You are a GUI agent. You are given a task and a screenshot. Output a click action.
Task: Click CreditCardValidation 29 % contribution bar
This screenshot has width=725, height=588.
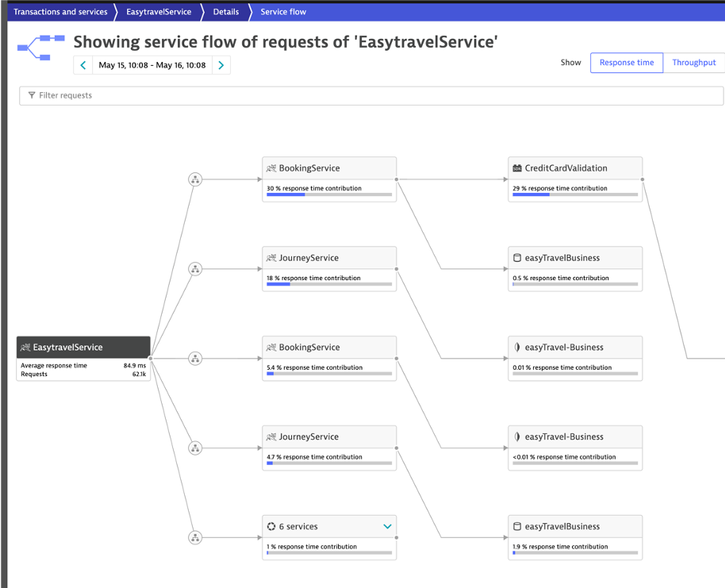(575, 194)
